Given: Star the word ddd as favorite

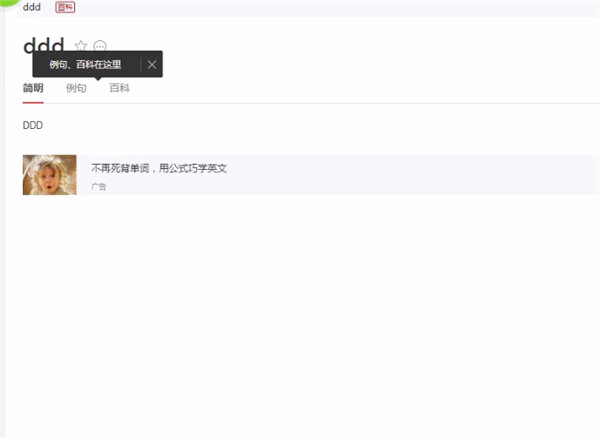Looking at the screenshot, I should tap(80, 46).
